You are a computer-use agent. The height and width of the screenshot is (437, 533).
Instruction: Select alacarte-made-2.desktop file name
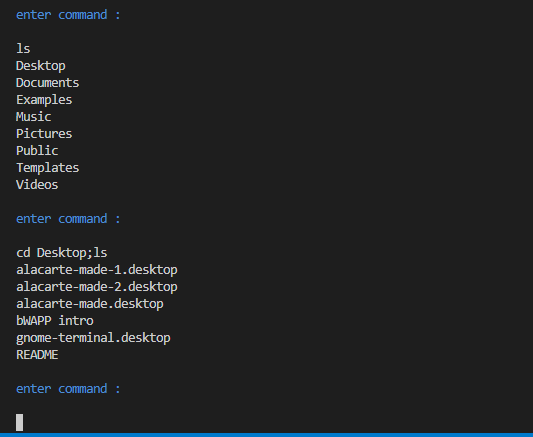tap(97, 287)
